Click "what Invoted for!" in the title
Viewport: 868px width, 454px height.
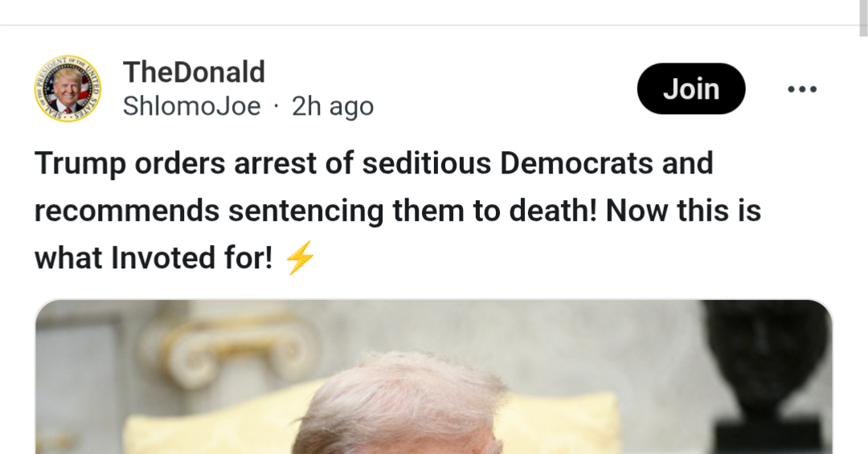[x=154, y=259]
